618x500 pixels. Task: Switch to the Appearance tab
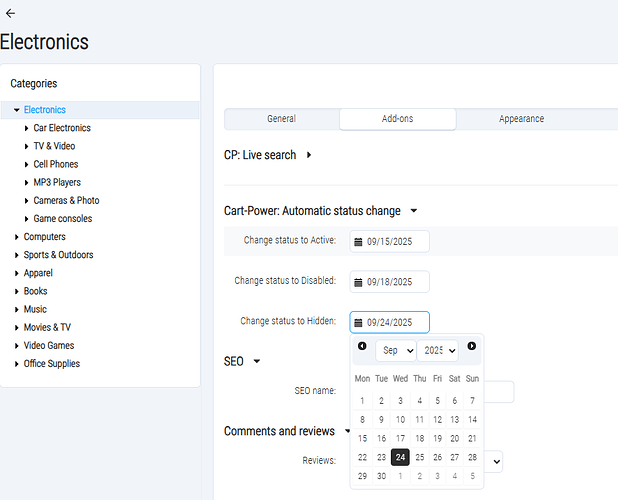[x=521, y=119]
